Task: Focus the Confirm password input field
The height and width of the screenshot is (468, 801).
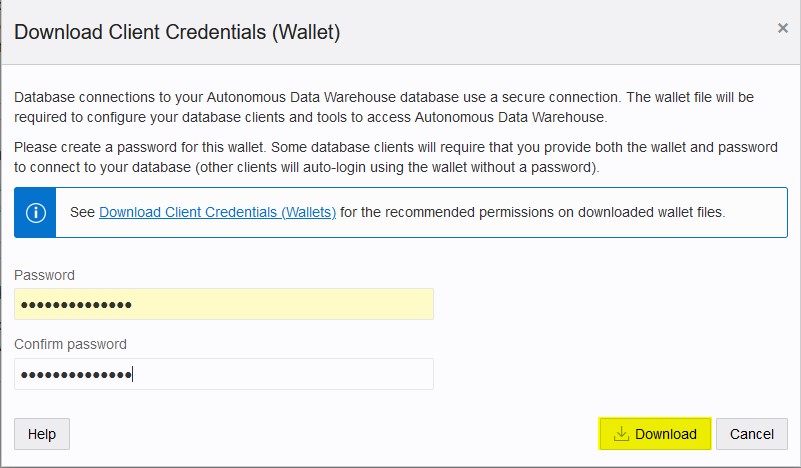Action: tap(224, 374)
